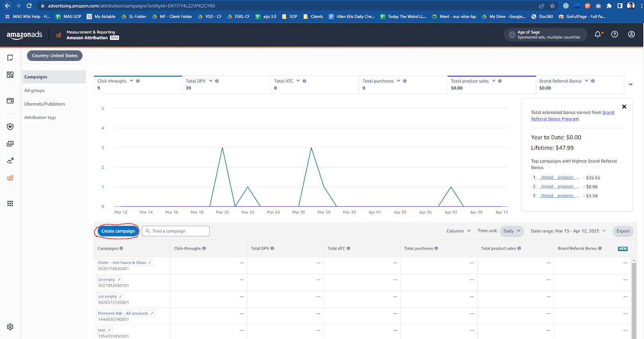Open the shield brand safety sidebar icon
Viewport: 644px width, 339px height.
click(x=10, y=127)
